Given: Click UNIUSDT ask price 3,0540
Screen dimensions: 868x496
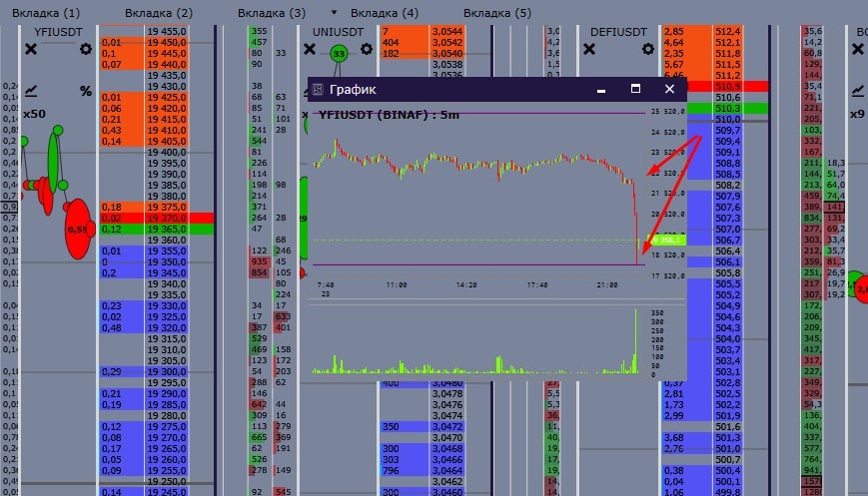Looking at the screenshot, I should (447, 53).
